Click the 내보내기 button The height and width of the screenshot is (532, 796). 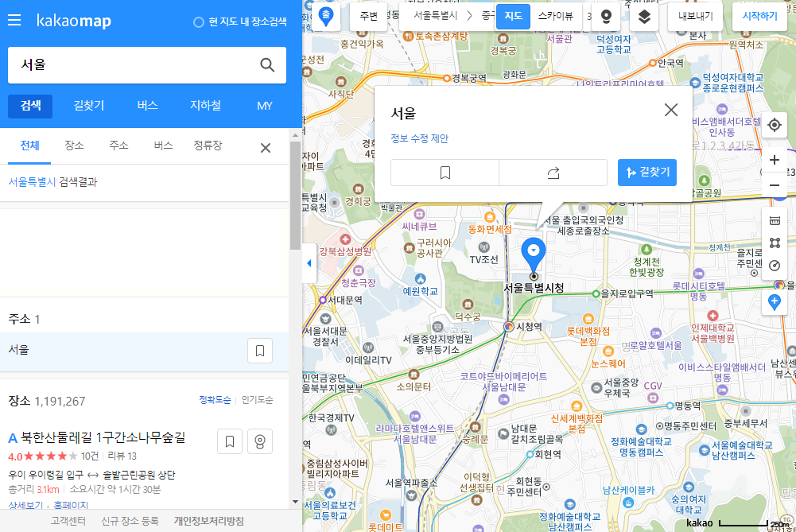[696, 16]
